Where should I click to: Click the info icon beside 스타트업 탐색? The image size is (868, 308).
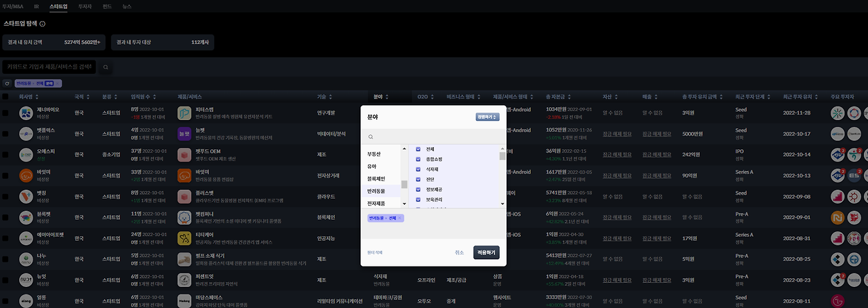click(x=43, y=24)
